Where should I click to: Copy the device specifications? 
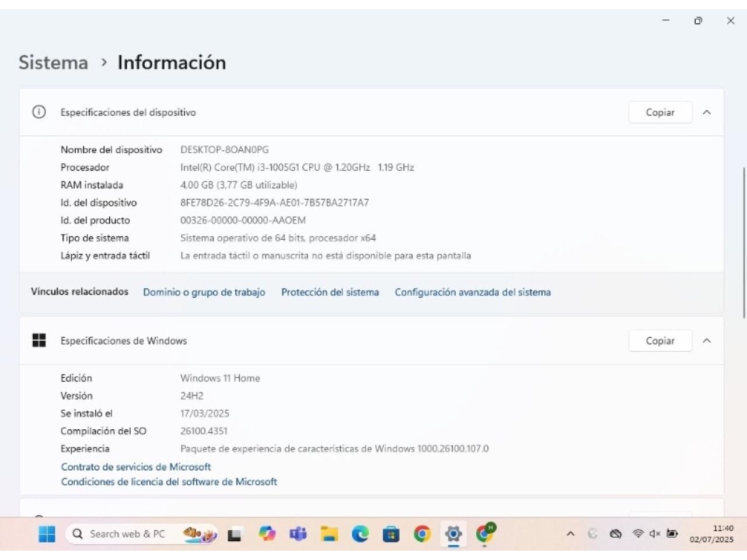(x=660, y=113)
